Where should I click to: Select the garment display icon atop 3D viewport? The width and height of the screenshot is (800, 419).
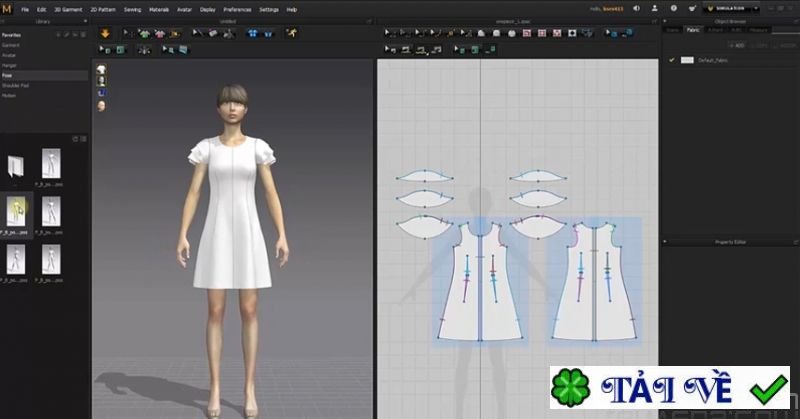[101, 69]
